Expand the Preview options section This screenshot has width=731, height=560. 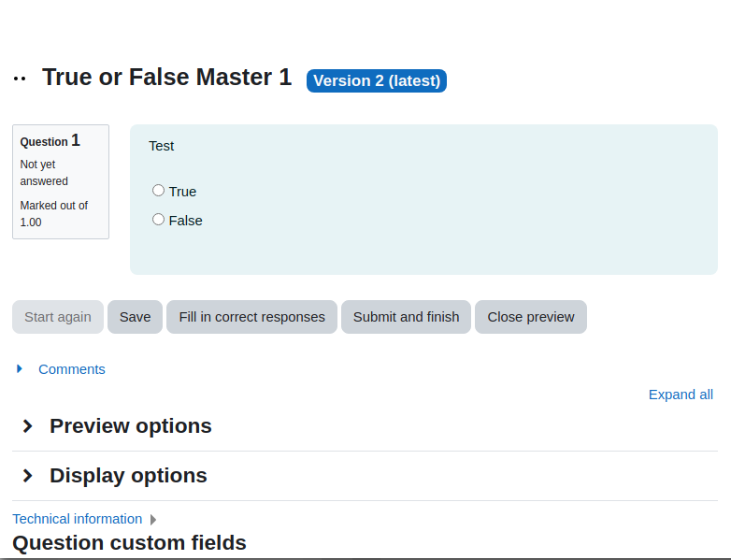point(131,425)
